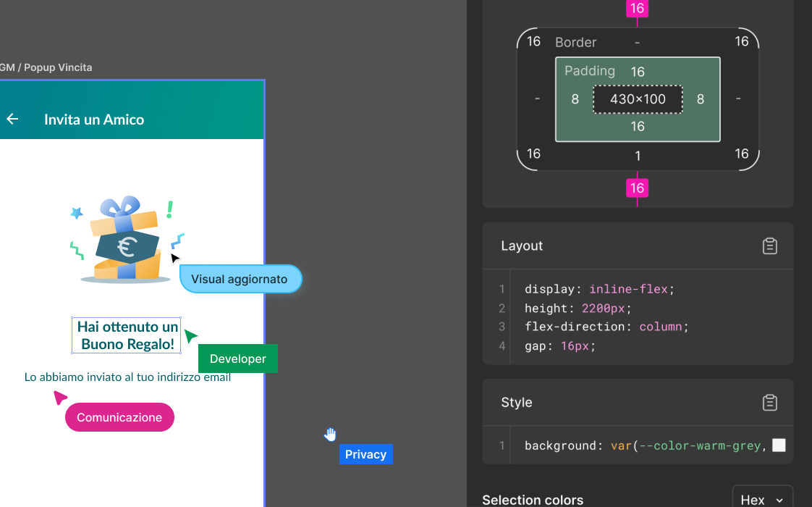Click the bottom padding value 16 above the green box edge
This screenshot has height=507, width=812.
pyautogui.click(x=638, y=126)
